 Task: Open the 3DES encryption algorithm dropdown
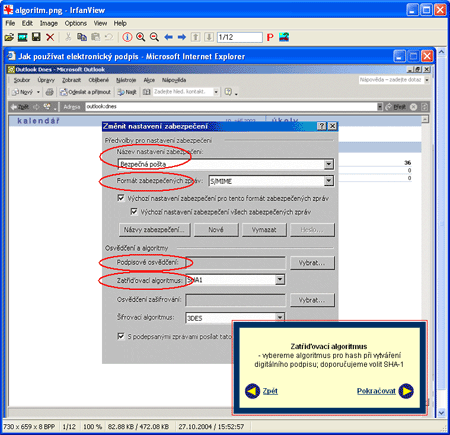(x=280, y=317)
